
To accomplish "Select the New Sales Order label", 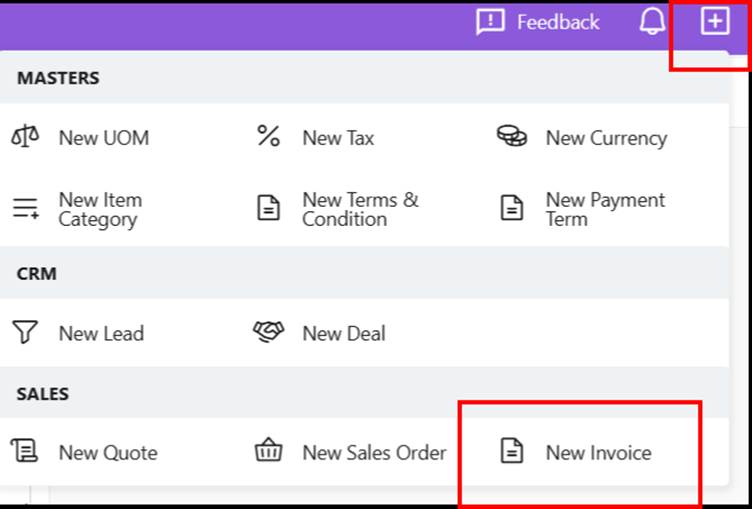I will click(374, 453).
